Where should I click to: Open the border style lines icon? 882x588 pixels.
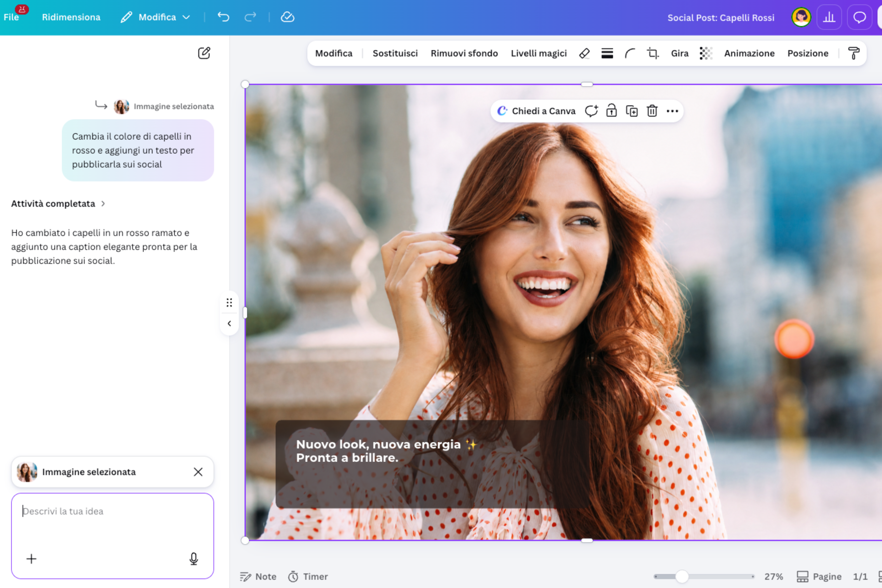pyautogui.click(x=607, y=54)
